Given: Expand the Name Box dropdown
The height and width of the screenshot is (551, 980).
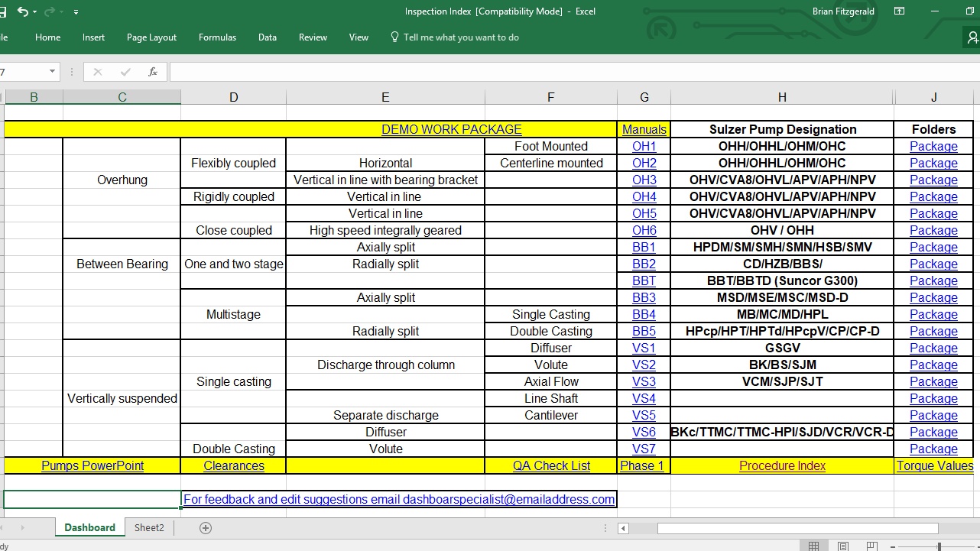Looking at the screenshot, I should 52,72.
